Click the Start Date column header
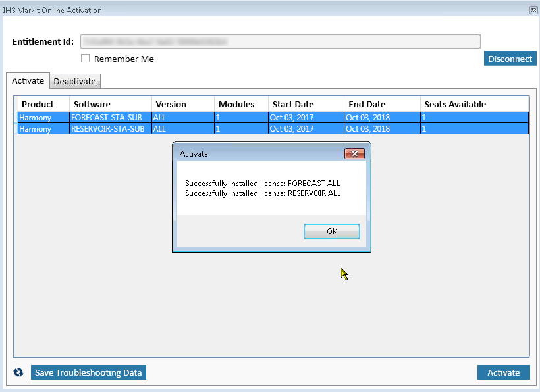 (x=306, y=104)
